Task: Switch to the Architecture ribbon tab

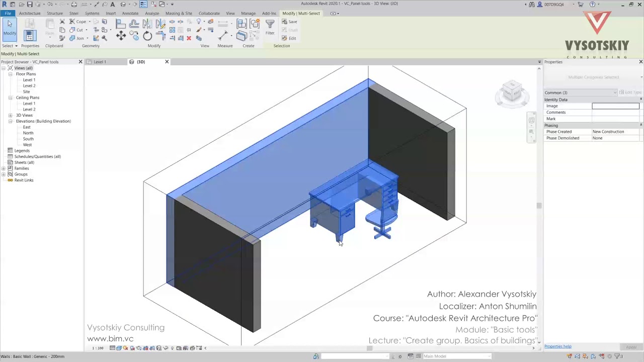Action: 30,13
